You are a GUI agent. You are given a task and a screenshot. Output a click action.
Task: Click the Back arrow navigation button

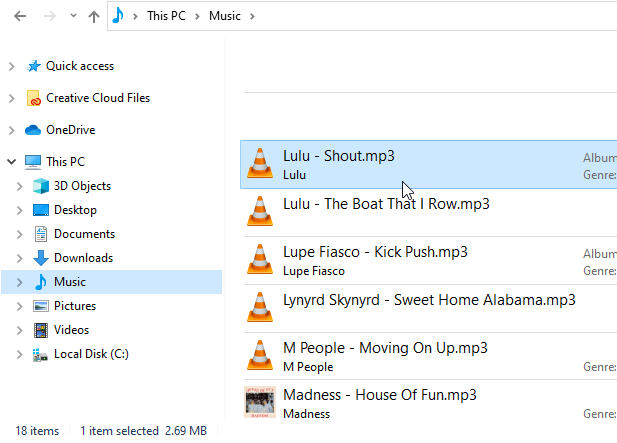tap(21, 17)
